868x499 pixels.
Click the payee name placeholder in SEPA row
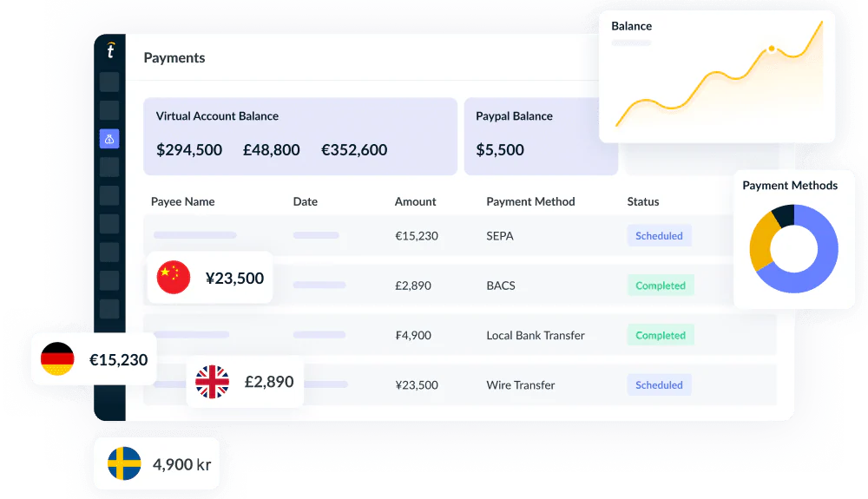(194, 235)
